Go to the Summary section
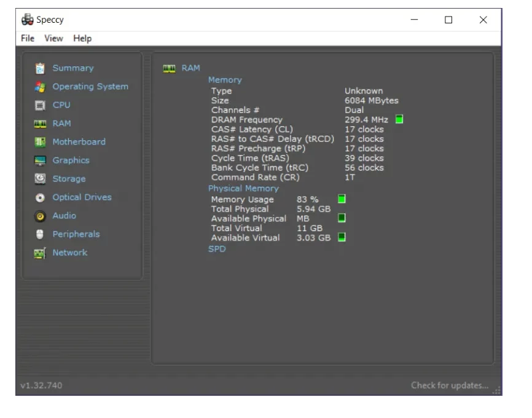This screenshot has height=418, width=532. (73, 68)
